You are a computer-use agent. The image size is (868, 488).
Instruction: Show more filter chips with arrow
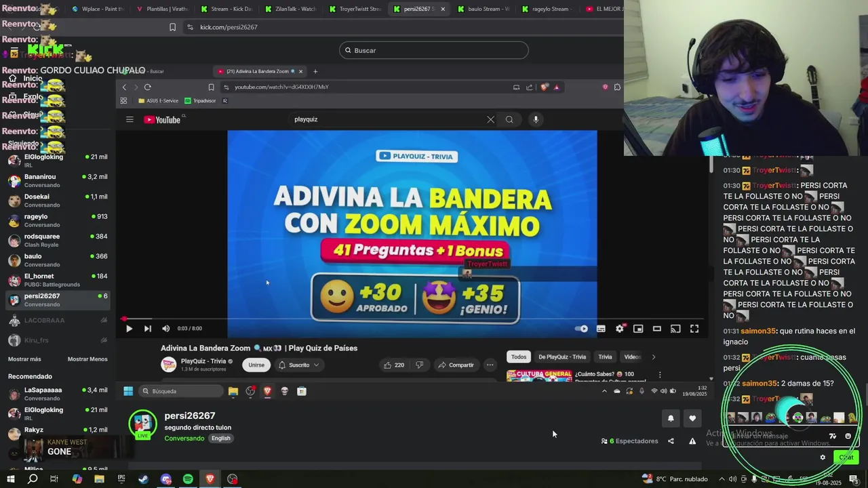pos(654,357)
